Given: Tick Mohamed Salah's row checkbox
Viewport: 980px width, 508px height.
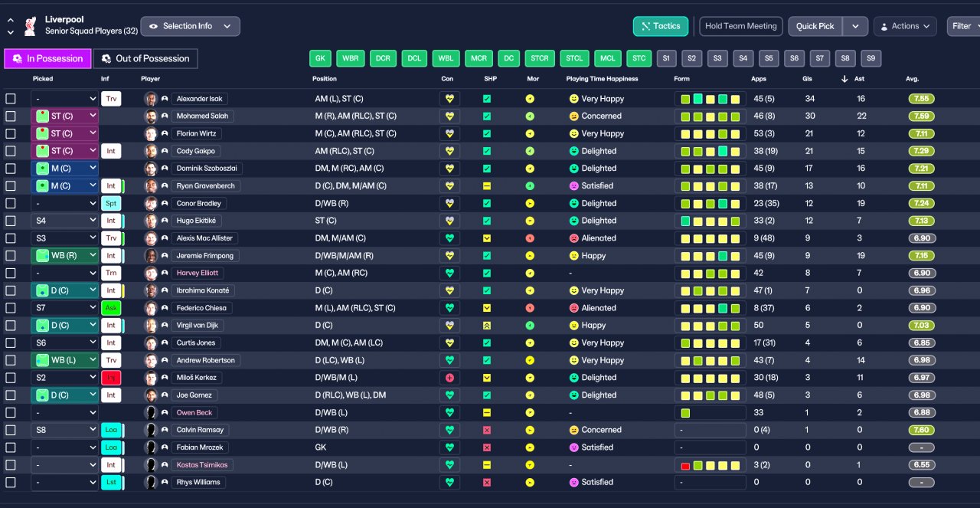Looking at the screenshot, I should [x=11, y=116].
